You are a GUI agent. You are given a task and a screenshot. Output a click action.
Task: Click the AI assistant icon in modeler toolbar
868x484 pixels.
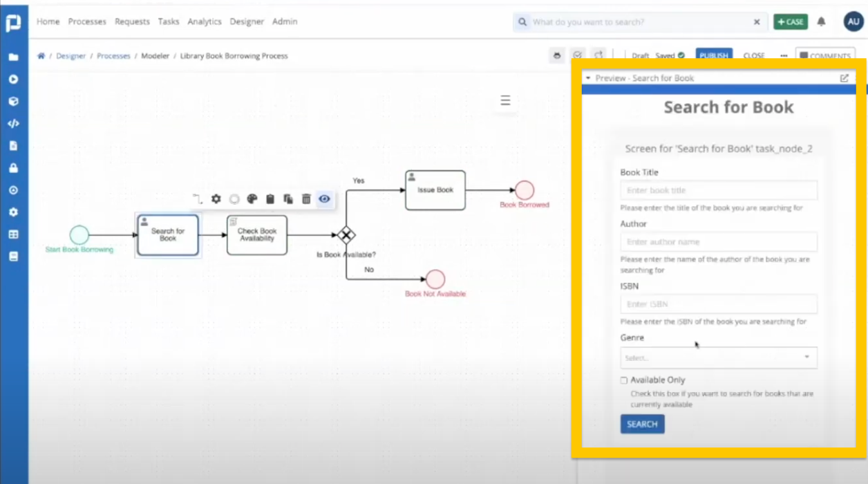557,55
